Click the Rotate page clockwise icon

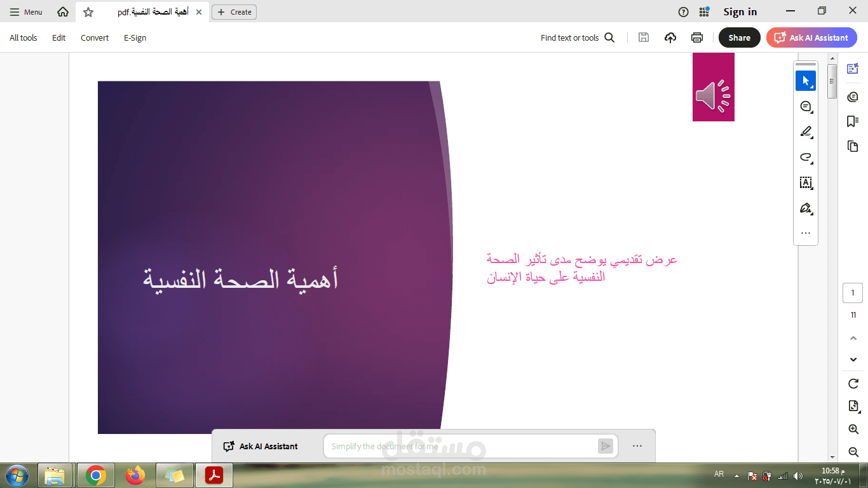853,384
